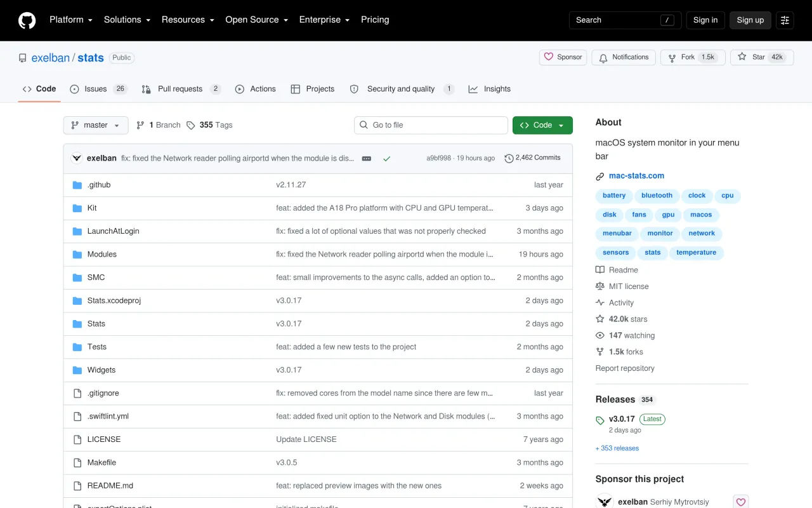Click the Sponsor heart button
This screenshot has height=508, width=812.
563,57
